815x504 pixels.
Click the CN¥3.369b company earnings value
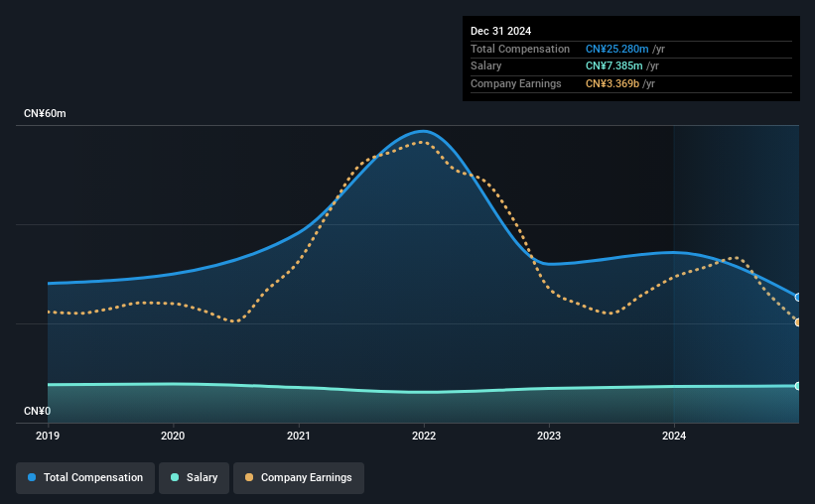coord(612,83)
